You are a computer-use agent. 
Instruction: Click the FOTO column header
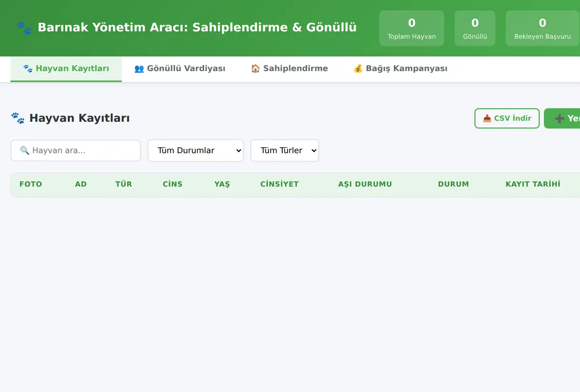pos(30,184)
